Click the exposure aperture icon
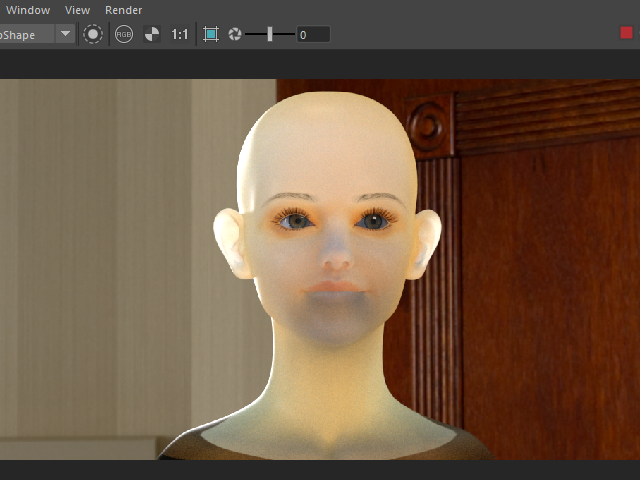640x480 pixels. [x=235, y=34]
